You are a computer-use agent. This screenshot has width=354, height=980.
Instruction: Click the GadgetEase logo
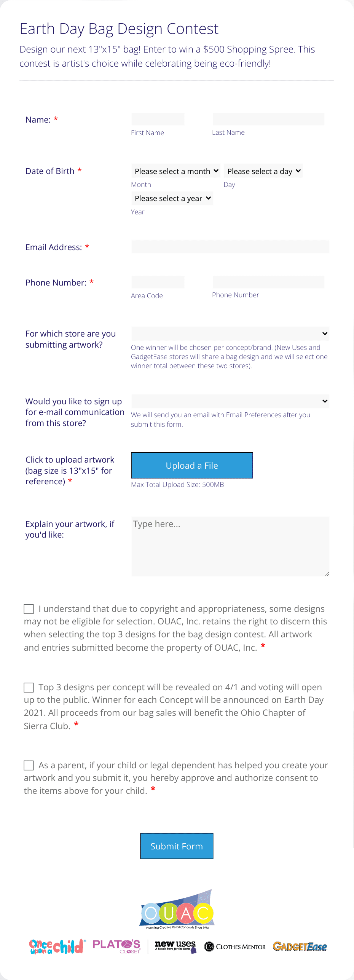(x=300, y=946)
